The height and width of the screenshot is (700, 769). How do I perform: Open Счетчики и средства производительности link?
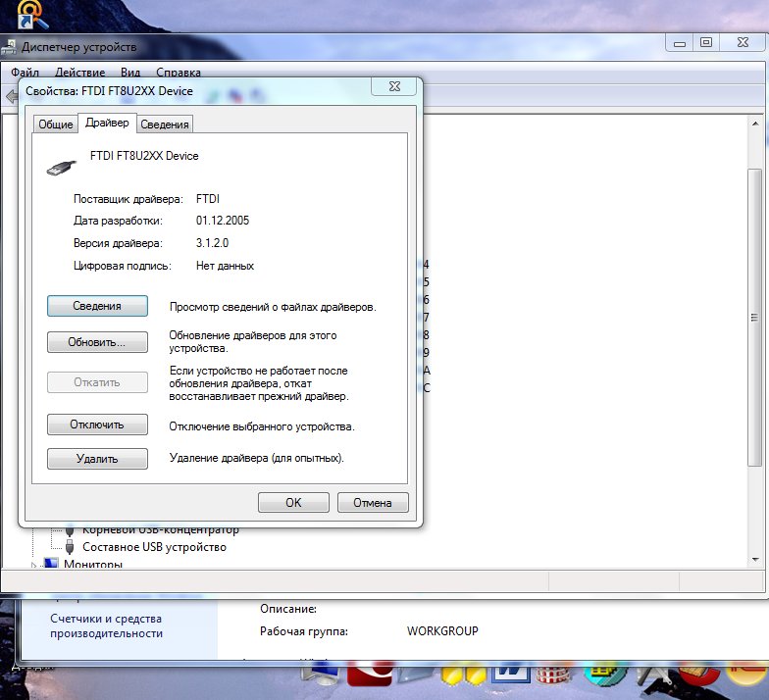(x=106, y=625)
